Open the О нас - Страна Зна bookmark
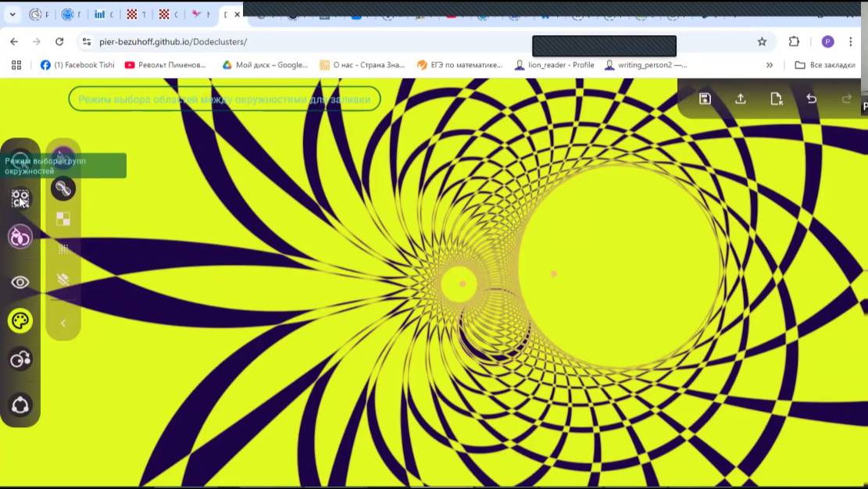This screenshot has height=489, width=868. pyautogui.click(x=362, y=65)
